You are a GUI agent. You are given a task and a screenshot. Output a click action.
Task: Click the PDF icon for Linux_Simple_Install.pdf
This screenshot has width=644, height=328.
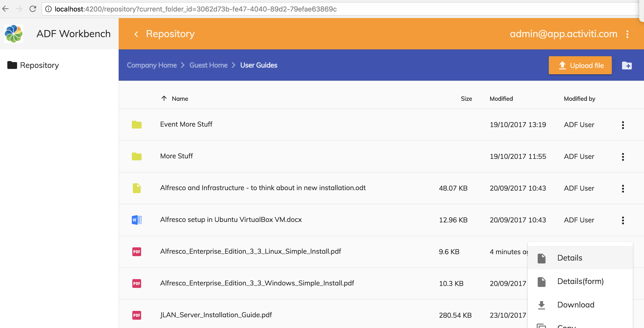(x=136, y=252)
